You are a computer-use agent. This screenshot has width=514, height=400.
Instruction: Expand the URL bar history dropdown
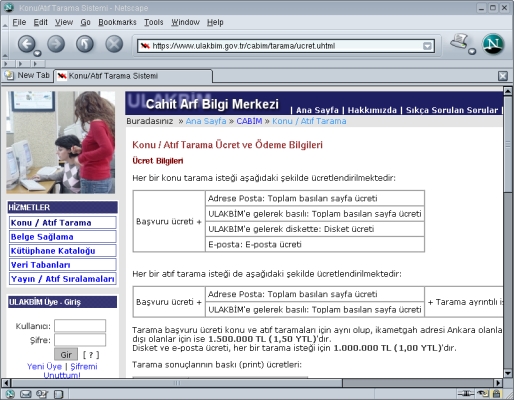[x=427, y=46]
